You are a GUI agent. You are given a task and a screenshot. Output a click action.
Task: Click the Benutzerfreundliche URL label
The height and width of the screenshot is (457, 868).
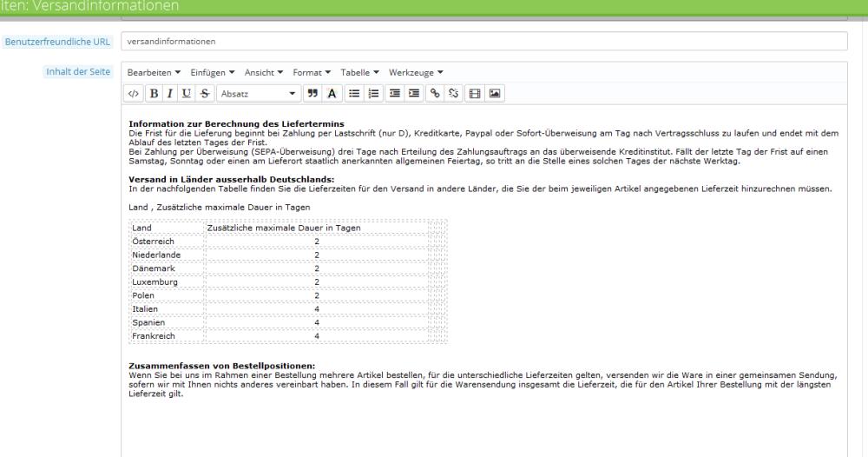pos(57,42)
